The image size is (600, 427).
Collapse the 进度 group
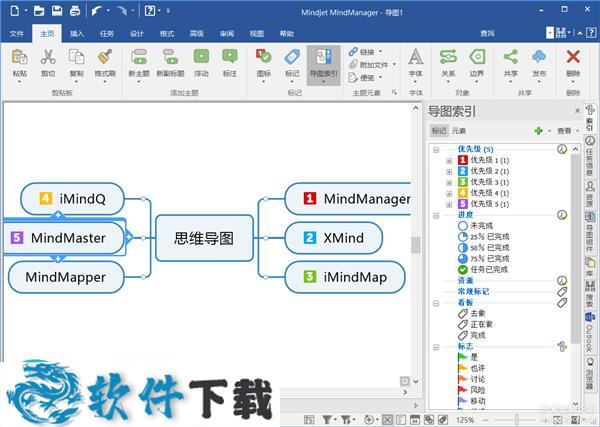pyautogui.click(x=436, y=215)
